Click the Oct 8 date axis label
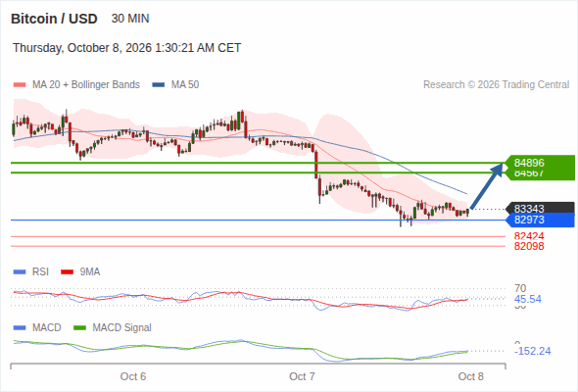 (471, 376)
